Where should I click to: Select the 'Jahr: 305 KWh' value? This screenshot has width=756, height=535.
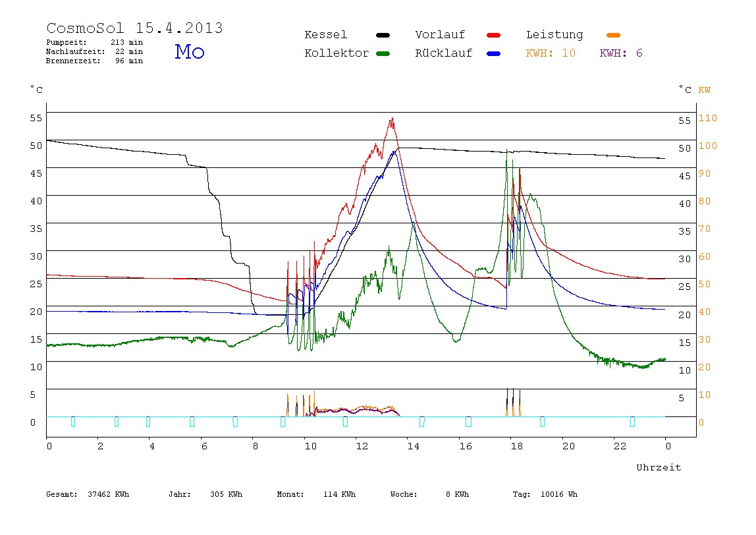[x=205, y=494]
